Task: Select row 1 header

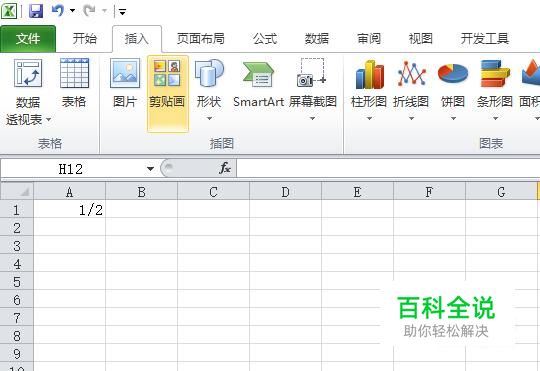Action: point(17,209)
